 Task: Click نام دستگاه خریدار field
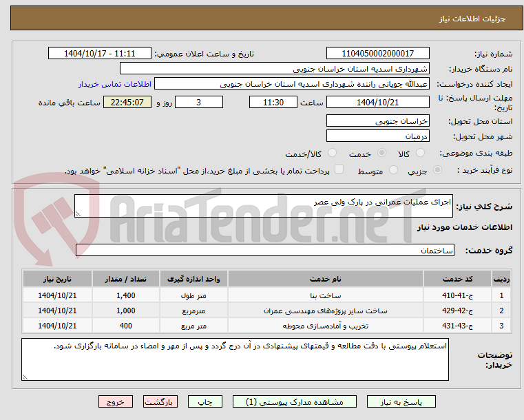coord(274,69)
